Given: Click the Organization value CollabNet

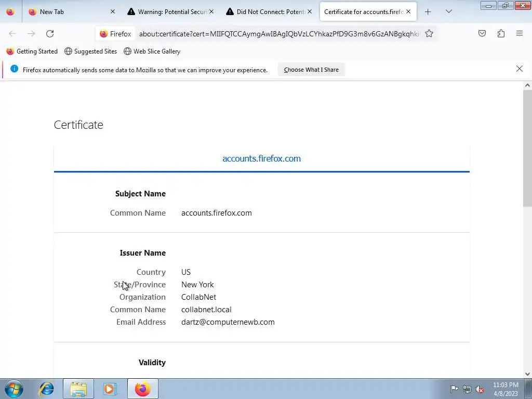Looking at the screenshot, I should 198,297.
